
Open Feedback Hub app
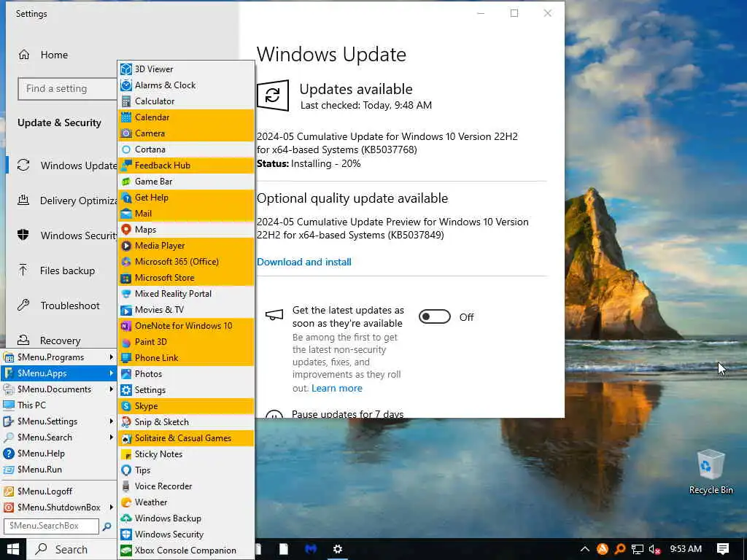(x=186, y=166)
